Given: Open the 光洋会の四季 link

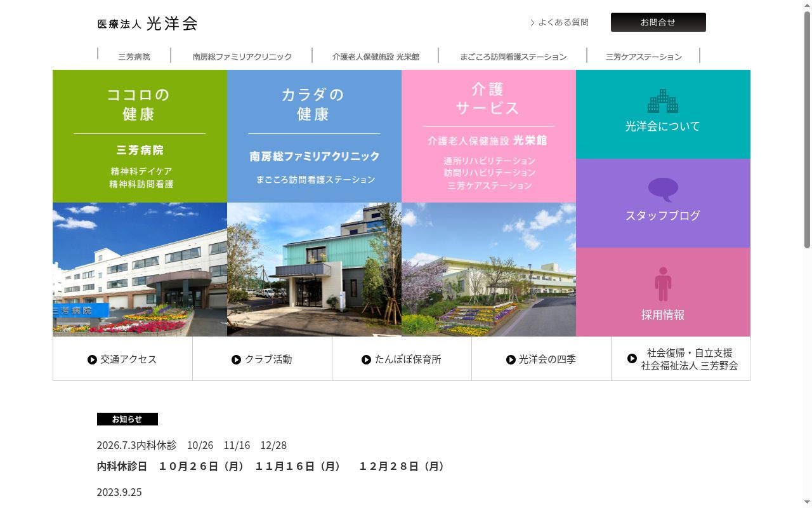Looking at the screenshot, I should click(541, 359).
